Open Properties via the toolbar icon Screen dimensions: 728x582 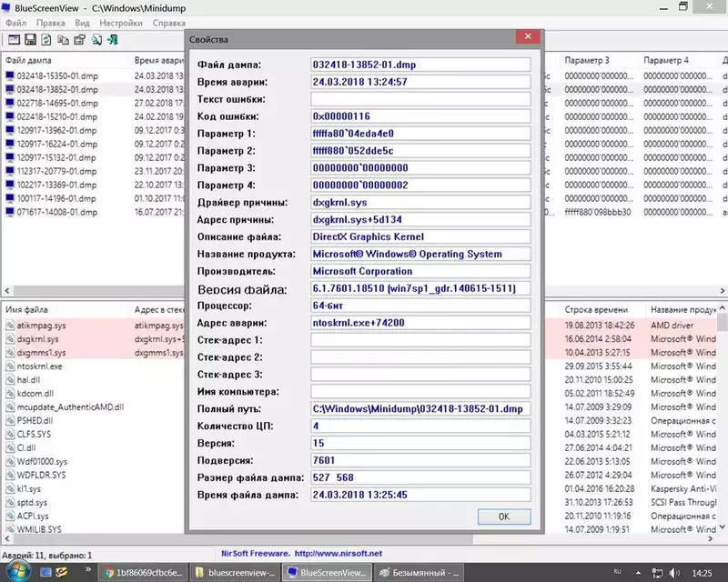tap(80, 40)
